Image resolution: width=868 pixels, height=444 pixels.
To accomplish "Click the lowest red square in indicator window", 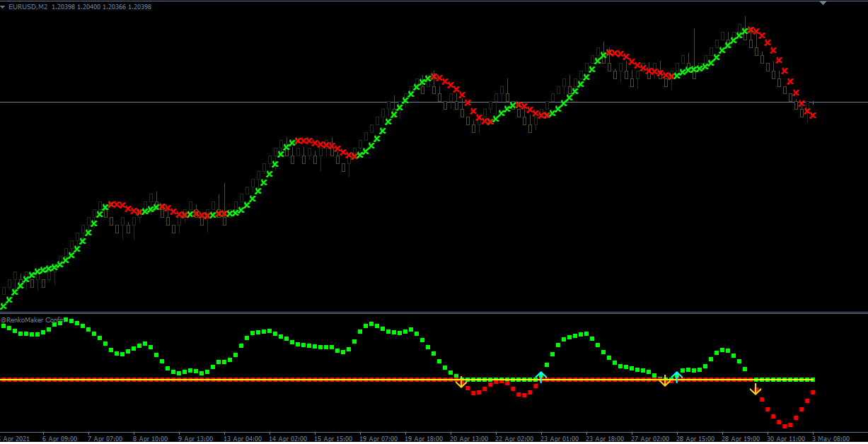I will click(785, 426).
